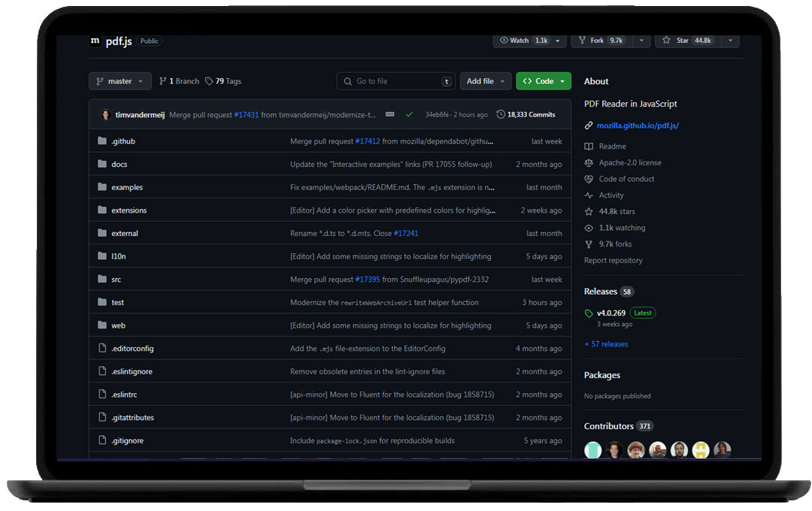This screenshot has width=812, height=511.
Task: Open the master branch dropdown
Action: click(120, 81)
